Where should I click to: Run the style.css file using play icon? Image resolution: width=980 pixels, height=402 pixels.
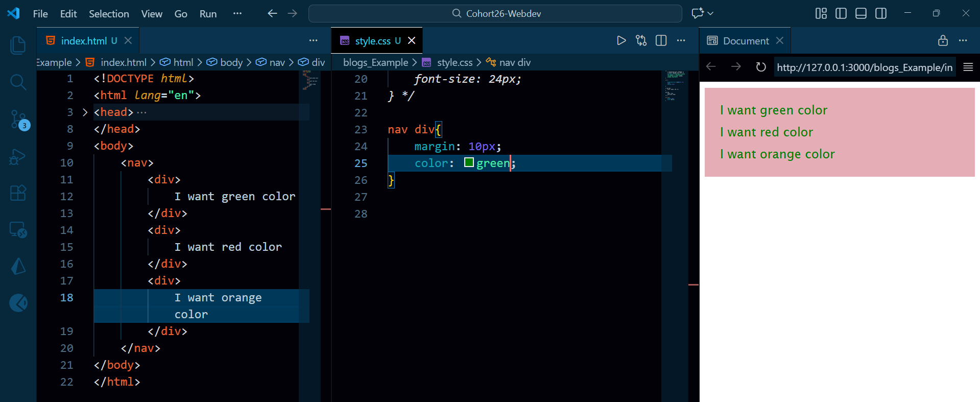point(622,40)
